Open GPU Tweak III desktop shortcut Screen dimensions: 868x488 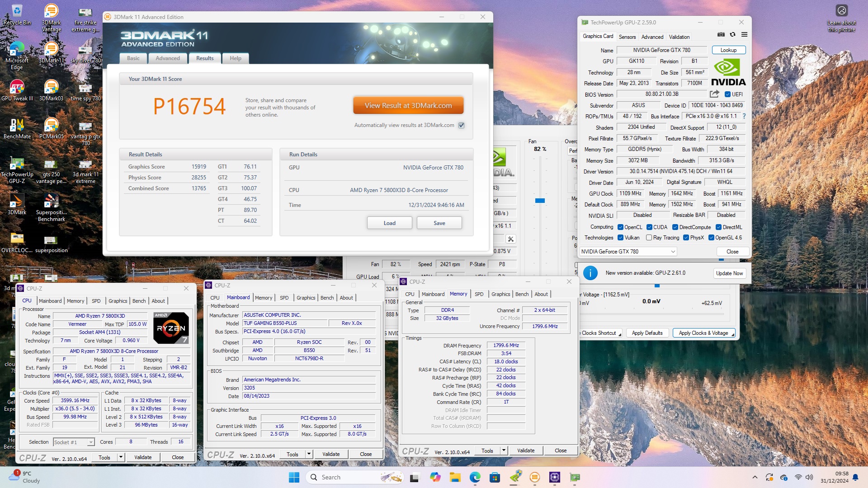17,90
